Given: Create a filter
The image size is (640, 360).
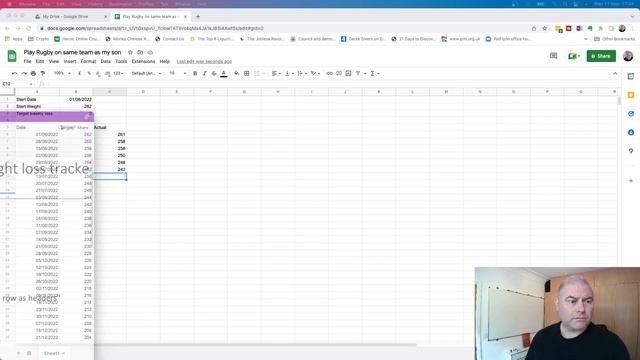Looking at the screenshot, I should tap(358, 73).
